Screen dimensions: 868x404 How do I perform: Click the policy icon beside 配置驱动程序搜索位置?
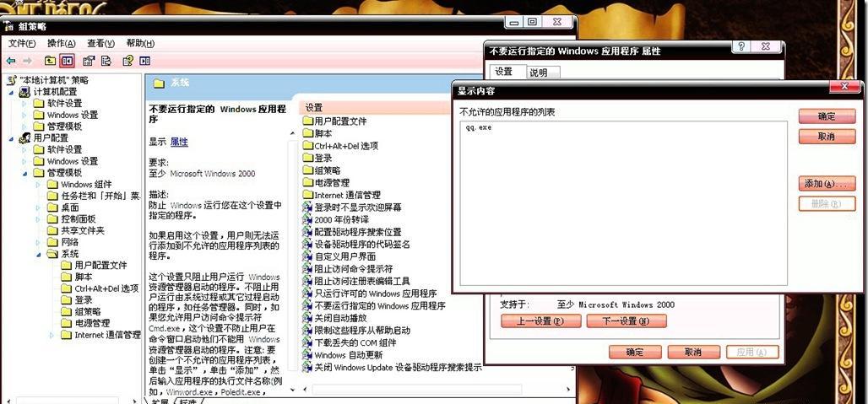pyautogui.click(x=308, y=232)
